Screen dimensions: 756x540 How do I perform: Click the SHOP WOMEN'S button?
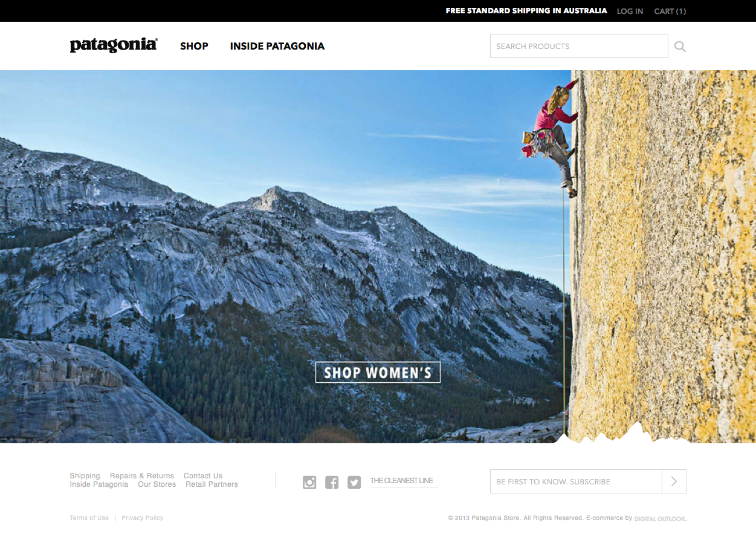[378, 372]
